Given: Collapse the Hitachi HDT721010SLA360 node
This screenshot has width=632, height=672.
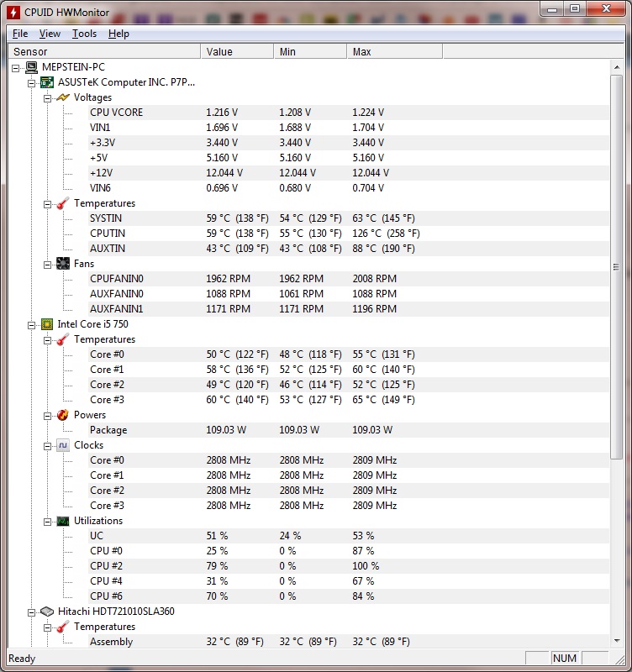Looking at the screenshot, I should pyautogui.click(x=32, y=612).
